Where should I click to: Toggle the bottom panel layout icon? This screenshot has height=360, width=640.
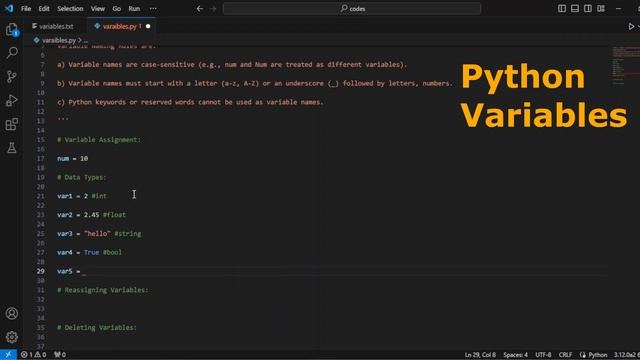click(x=575, y=9)
